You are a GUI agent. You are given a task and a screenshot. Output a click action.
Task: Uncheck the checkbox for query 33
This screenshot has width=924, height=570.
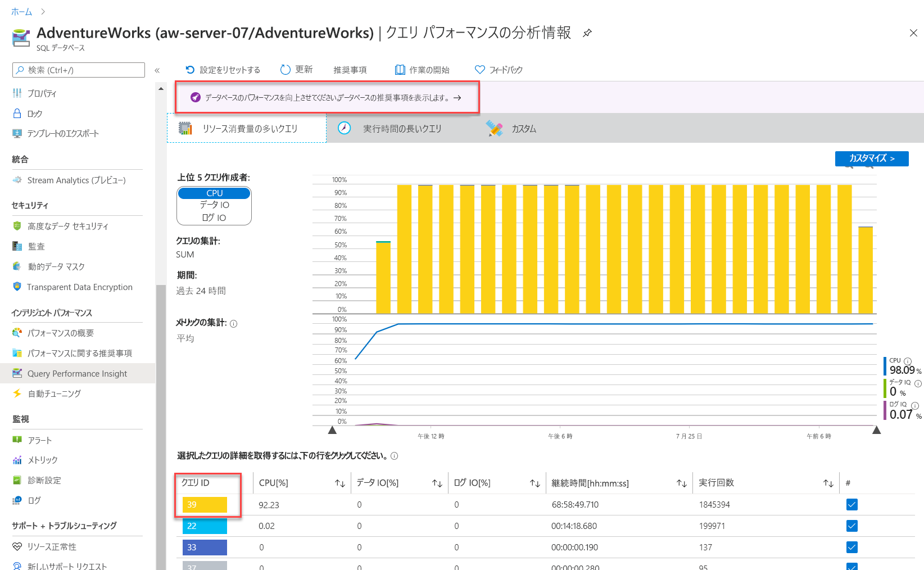(852, 547)
